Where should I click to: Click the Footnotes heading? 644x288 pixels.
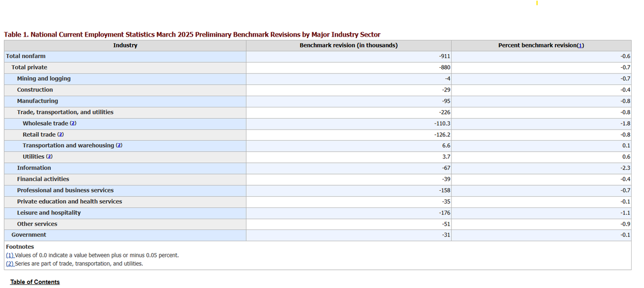(20, 247)
